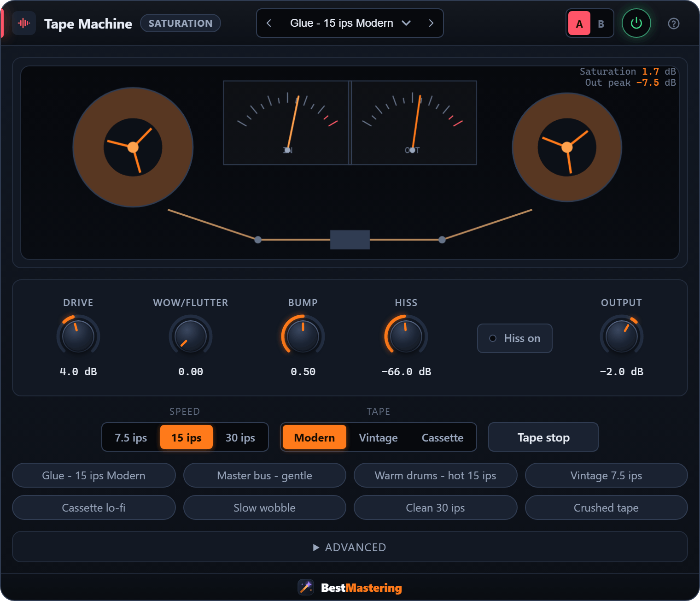700x601 pixels.
Task: Go to the previous preset with left chevron
Action: click(269, 23)
